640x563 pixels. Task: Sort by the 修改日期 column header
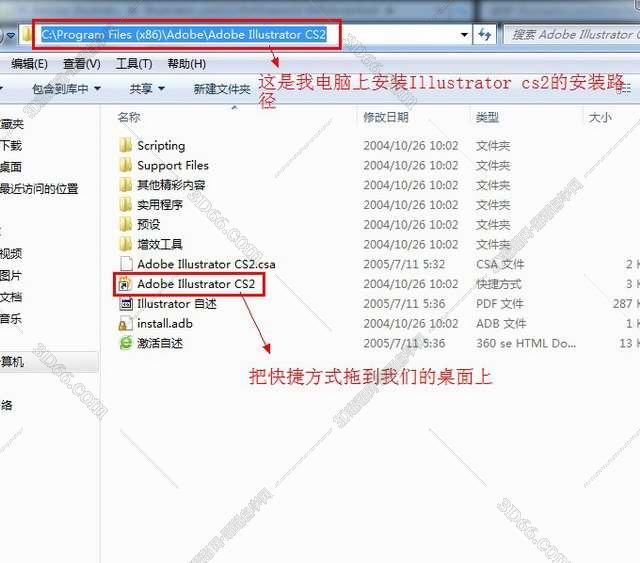pyautogui.click(x=386, y=118)
